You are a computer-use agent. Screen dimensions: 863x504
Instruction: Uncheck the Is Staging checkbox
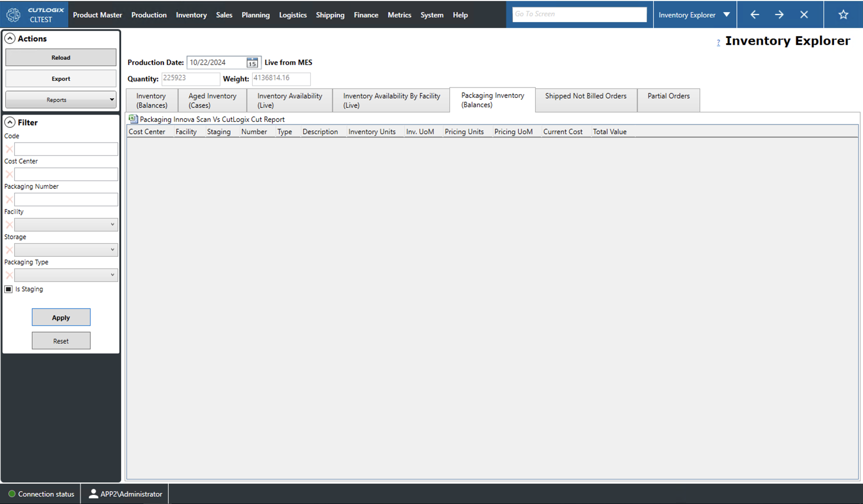pos(8,289)
